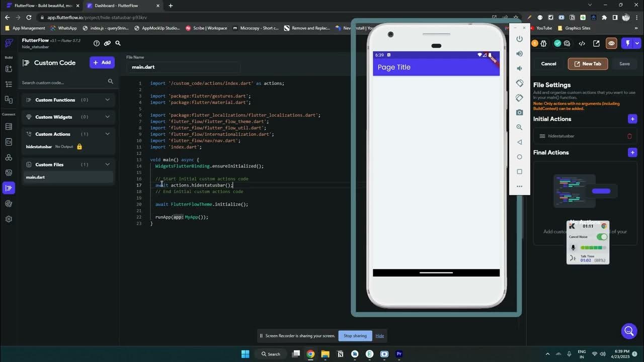Open the View Code developer icon
This screenshot has width=644, height=362.
pyautogui.click(x=582, y=43)
